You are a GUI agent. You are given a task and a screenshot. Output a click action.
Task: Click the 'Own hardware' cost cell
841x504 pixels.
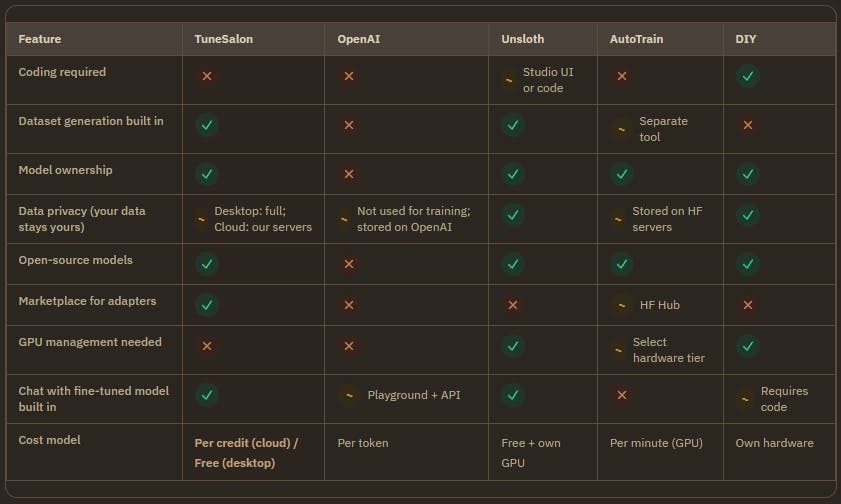coord(774,443)
